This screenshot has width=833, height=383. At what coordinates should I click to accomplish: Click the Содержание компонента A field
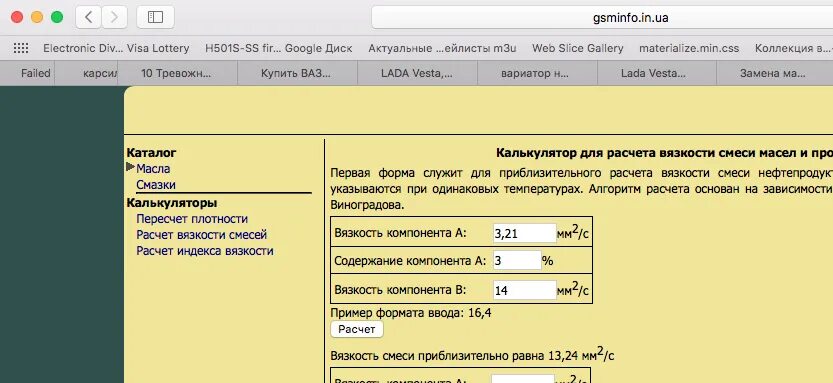tap(517, 261)
